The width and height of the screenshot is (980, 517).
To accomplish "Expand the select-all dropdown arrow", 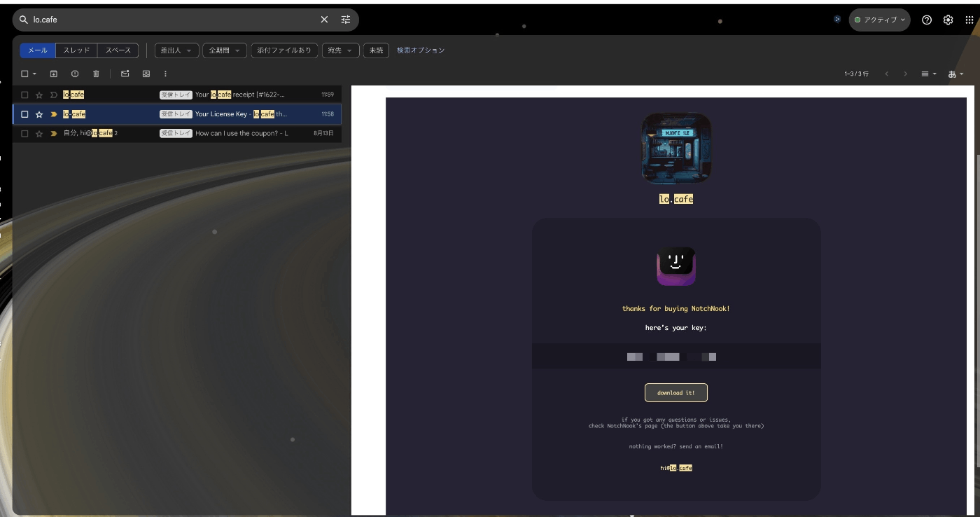I will (x=34, y=74).
